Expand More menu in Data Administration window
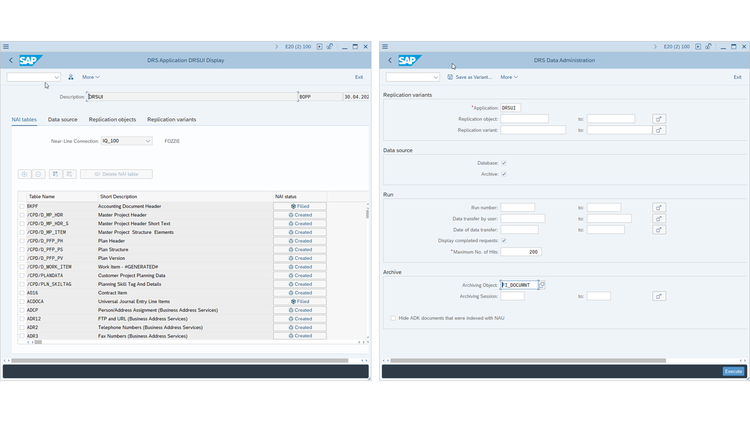This screenshot has width=750, height=422. (509, 77)
